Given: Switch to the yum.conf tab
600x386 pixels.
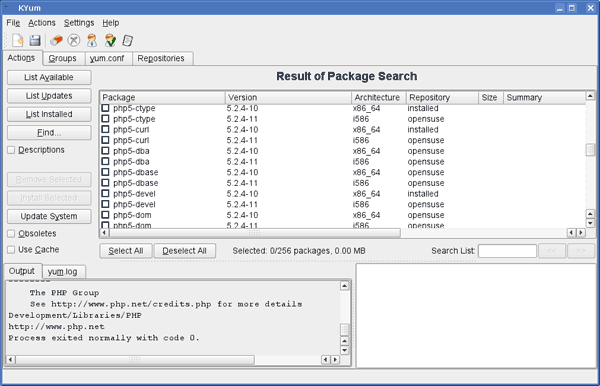Looking at the screenshot, I should 107,59.
